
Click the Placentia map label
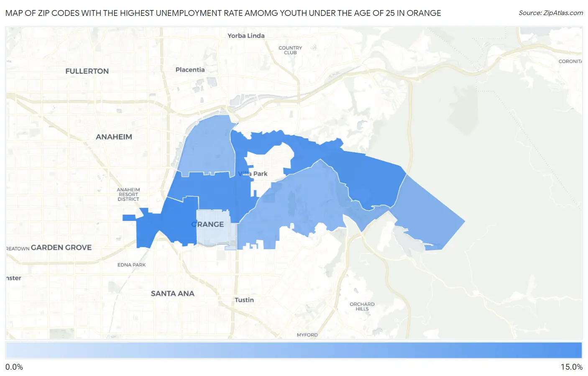(190, 69)
